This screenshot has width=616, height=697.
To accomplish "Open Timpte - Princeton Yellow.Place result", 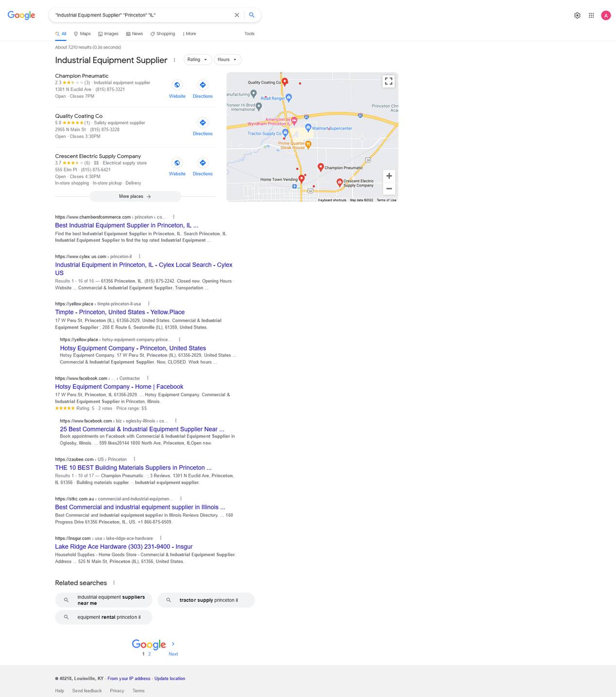I will tap(120, 312).
